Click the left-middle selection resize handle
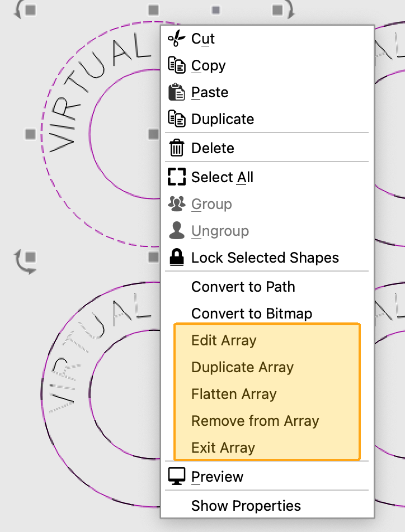Screen dimensions: 405x532 pos(31,134)
